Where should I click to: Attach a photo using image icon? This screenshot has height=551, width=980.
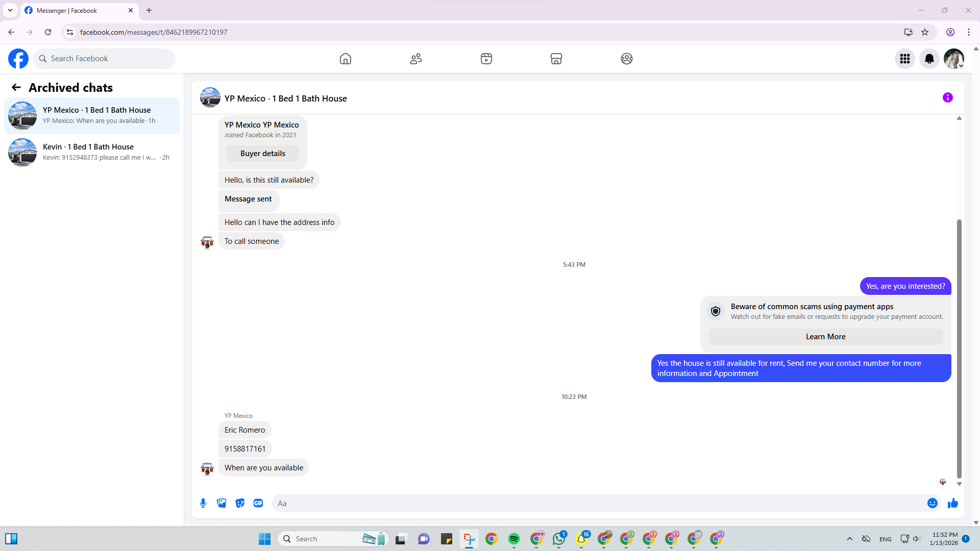click(222, 503)
